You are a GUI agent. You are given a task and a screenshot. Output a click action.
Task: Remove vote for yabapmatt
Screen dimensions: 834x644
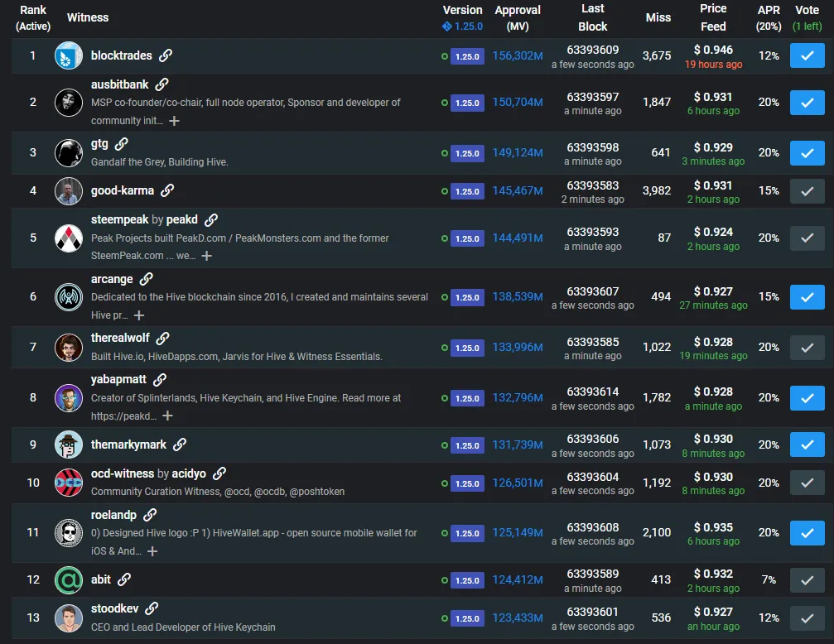(807, 398)
